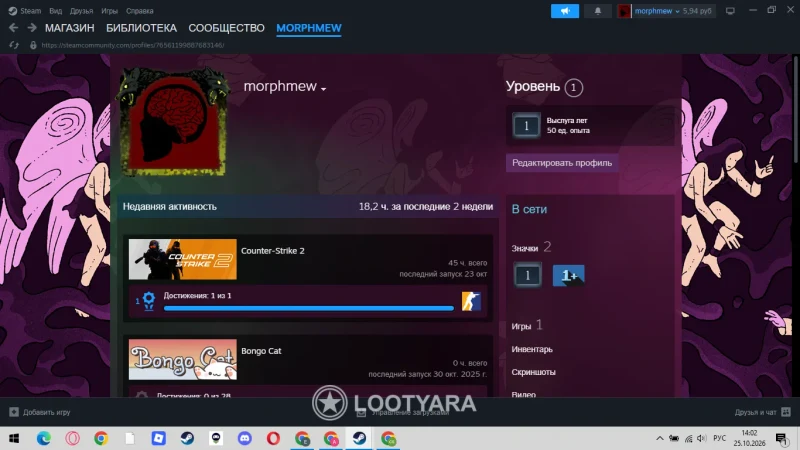
Task: Launch Discord from the Windows taskbar
Action: point(244,438)
